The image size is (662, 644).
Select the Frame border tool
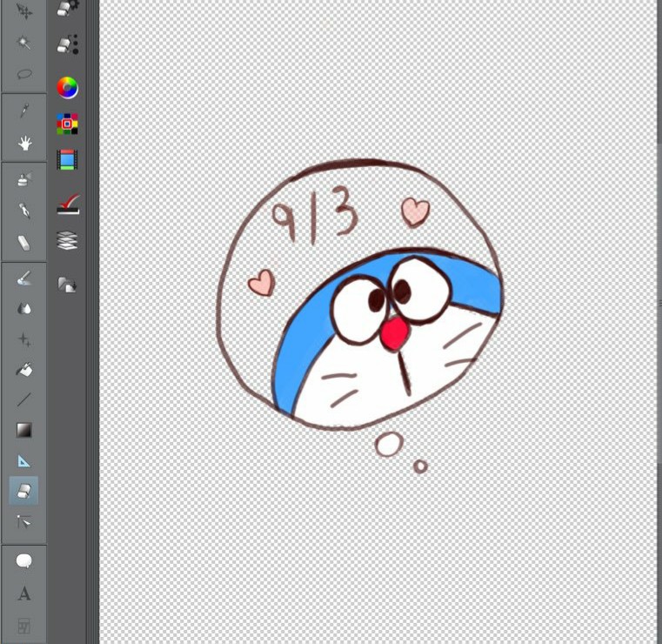[24, 522]
